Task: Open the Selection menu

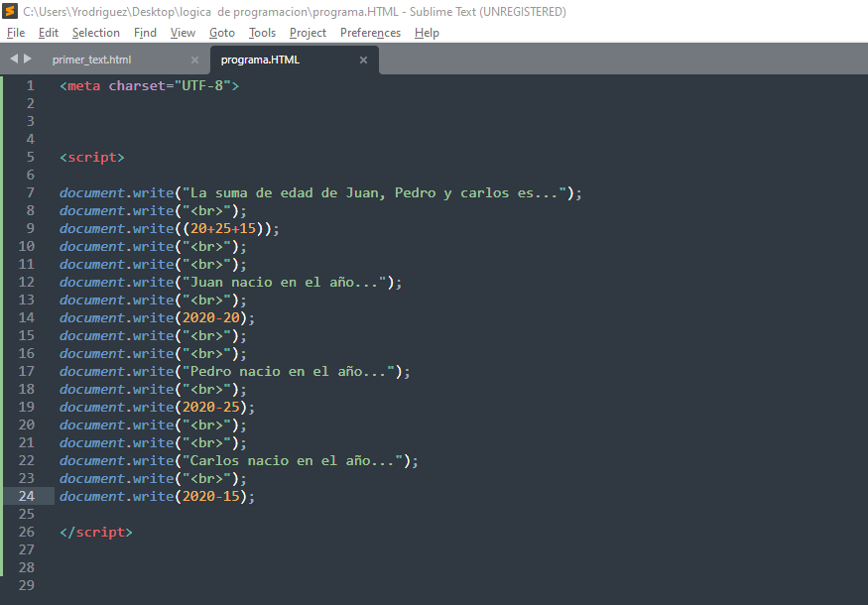Action: pos(96,33)
